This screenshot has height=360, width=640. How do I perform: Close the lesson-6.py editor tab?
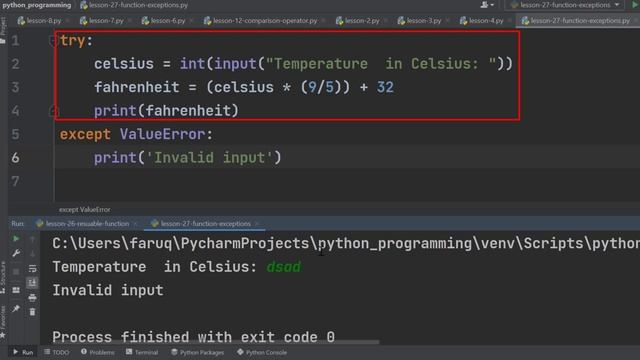coord(191,20)
